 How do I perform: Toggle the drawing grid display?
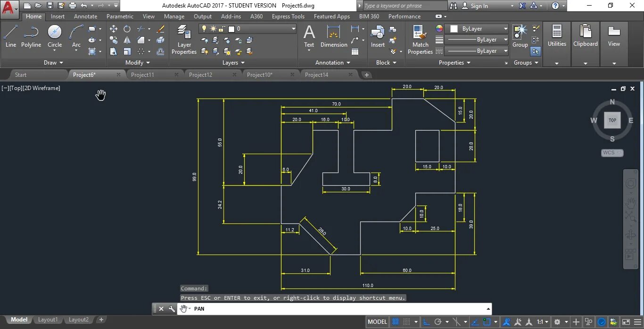[396, 322]
